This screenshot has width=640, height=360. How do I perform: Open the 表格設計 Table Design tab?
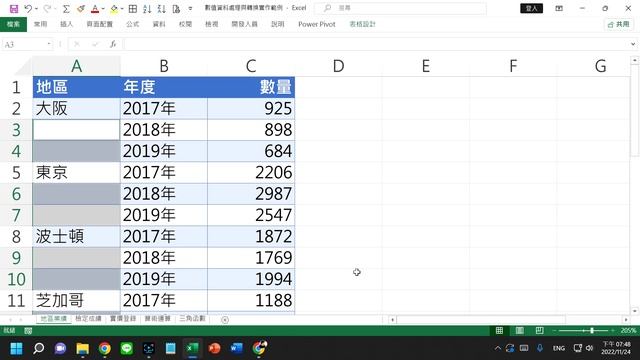click(x=362, y=24)
